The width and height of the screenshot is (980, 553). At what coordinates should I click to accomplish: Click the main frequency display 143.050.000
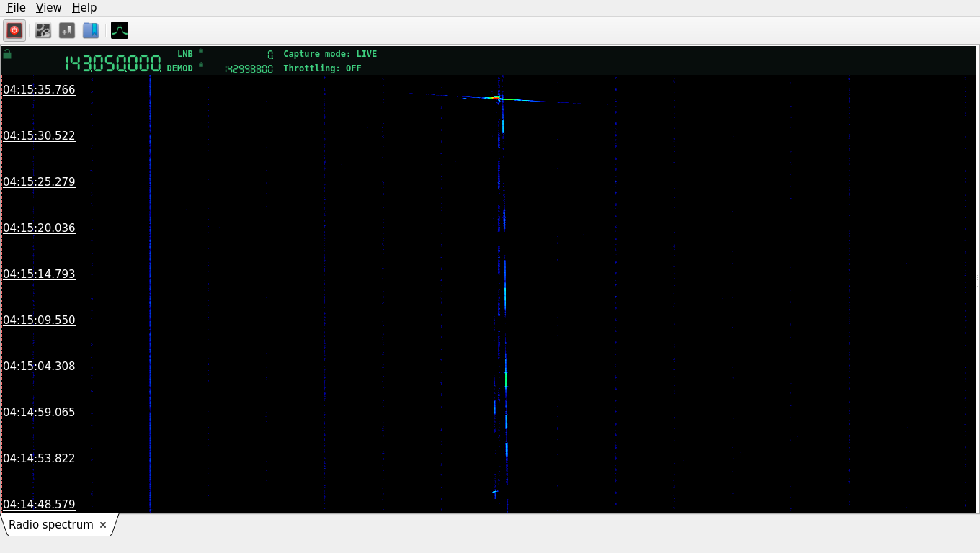click(x=113, y=63)
